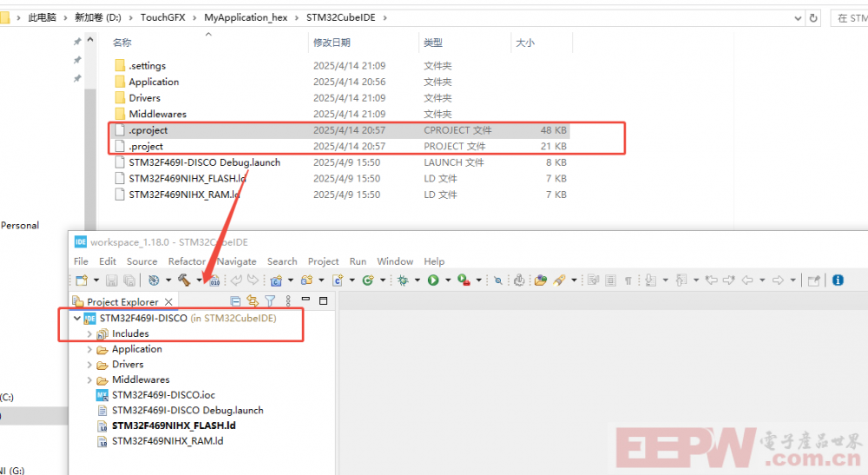
Task: Close the Project Explorer tab
Action: 168,301
